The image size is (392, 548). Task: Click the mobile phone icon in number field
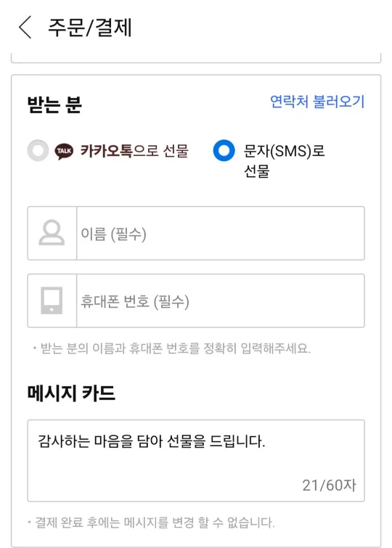tap(52, 300)
